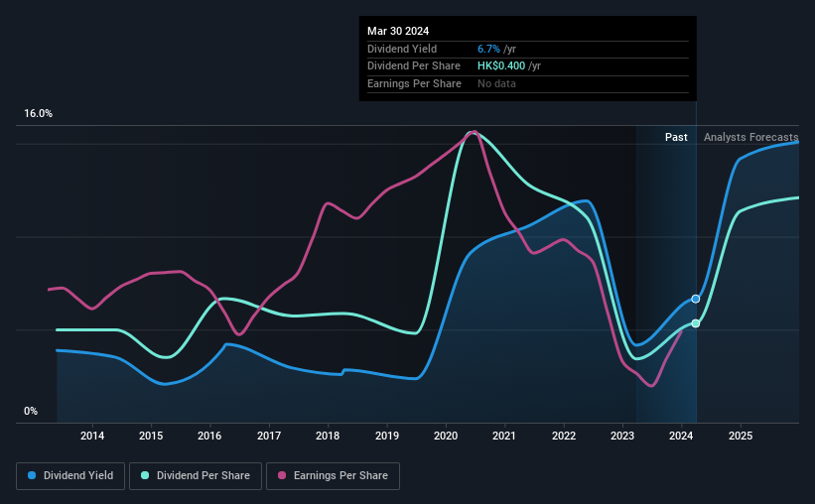815x504 pixels.
Task: Click the 2021 x-axis label
Action: point(504,436)
